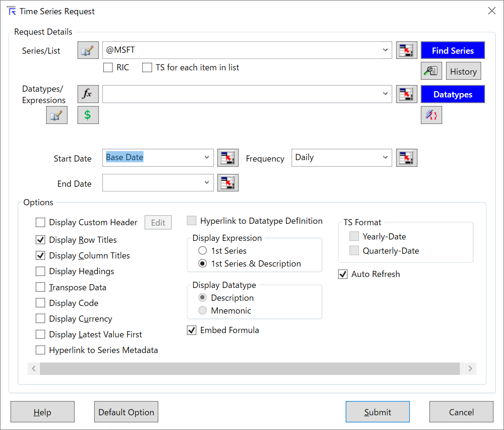Click the cell reference icon beside End Date

(228, 182)
